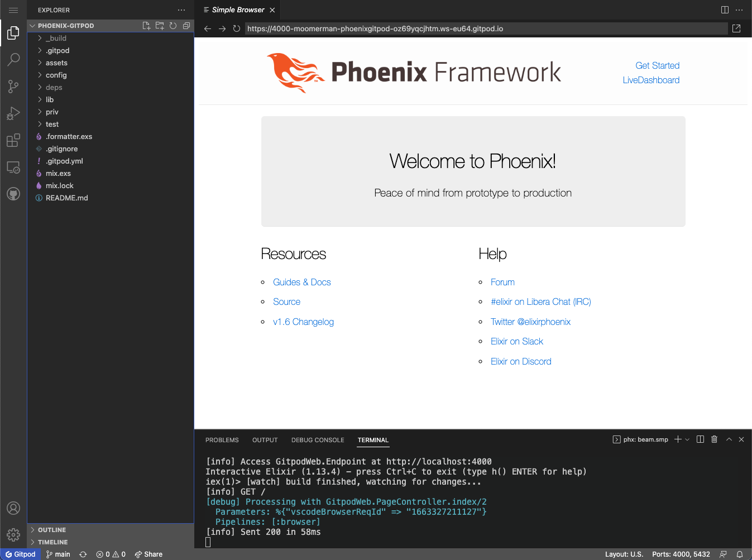Image resolution: width=752 pixels, height=560 pixels.
Task: Open the hamburger application menu
Action: click(13, 10)
